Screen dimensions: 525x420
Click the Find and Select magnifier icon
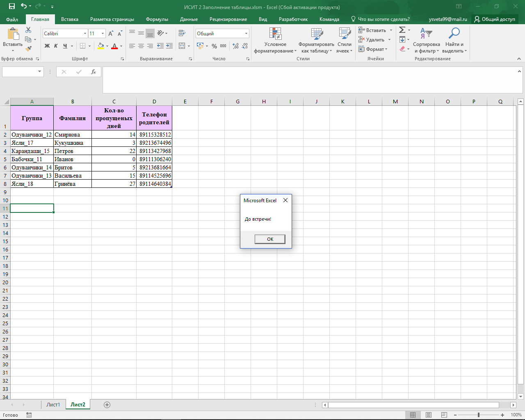[454, 34]
